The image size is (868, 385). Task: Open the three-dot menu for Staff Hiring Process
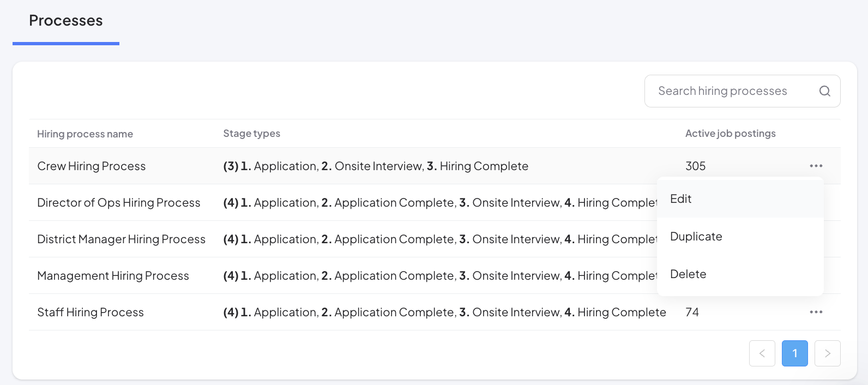coord(816,312)
